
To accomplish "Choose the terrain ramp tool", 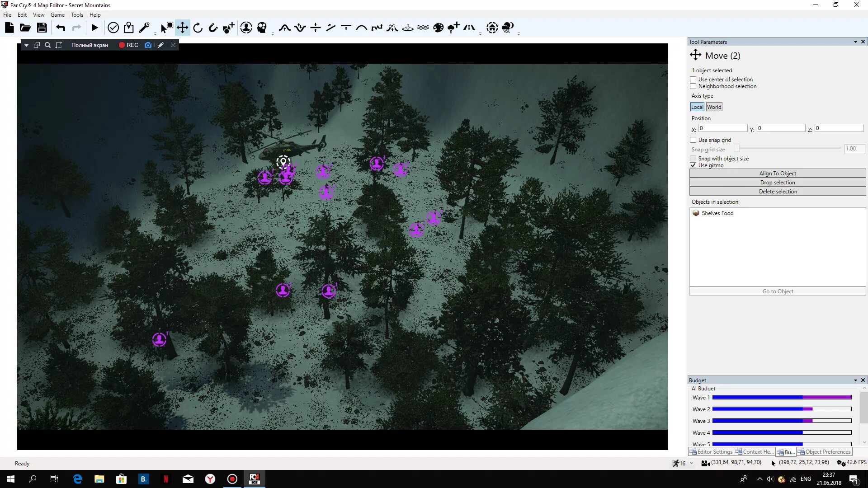I will click(331, 28).
